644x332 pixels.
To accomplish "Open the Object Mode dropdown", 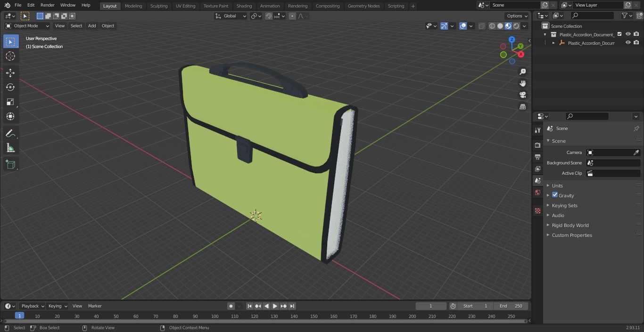I will (x=27, y=26).
